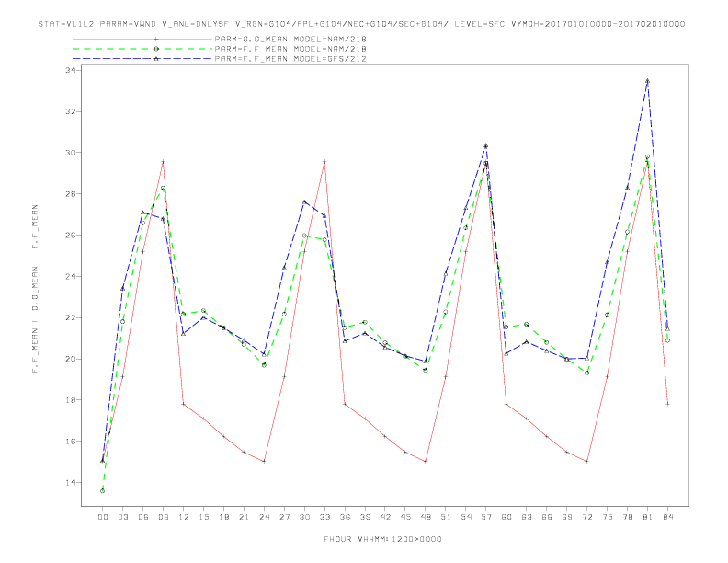
Task: Click the blue dashed legend line sample
Action: tap(142, 59)
